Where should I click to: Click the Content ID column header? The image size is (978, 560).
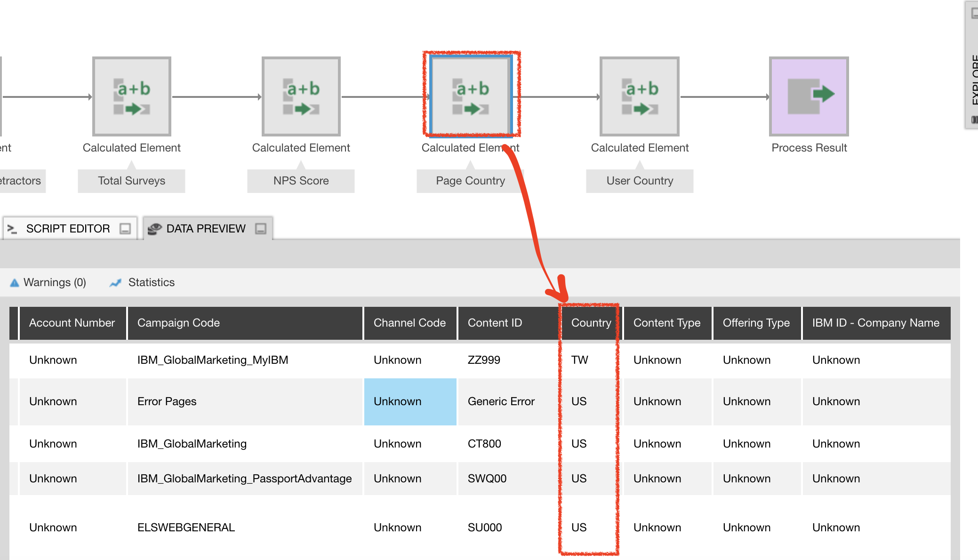tap(509, 323)
